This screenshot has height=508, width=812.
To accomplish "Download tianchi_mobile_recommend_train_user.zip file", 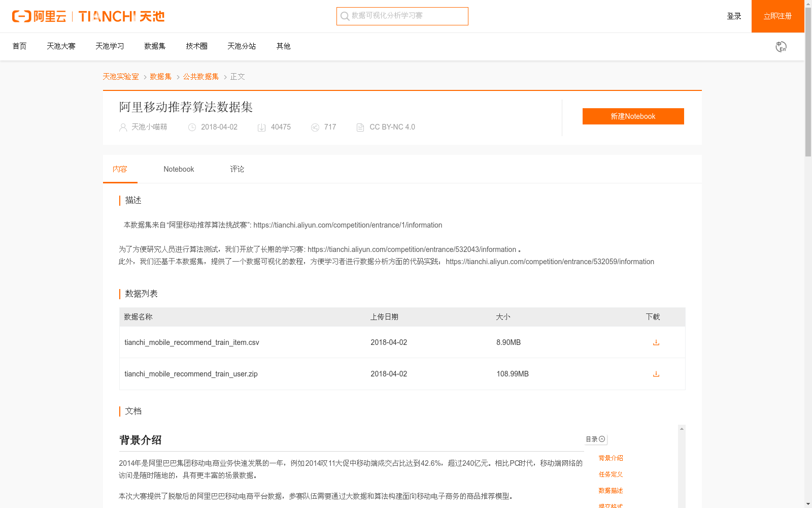I will [656, 374].
